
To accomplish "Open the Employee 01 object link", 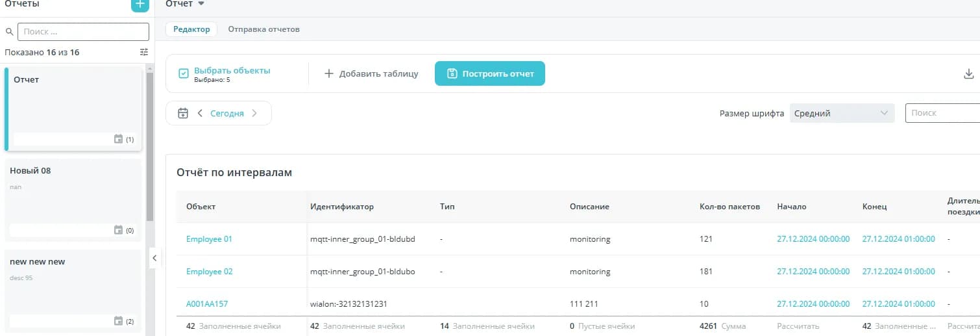I will click(209, 239).
